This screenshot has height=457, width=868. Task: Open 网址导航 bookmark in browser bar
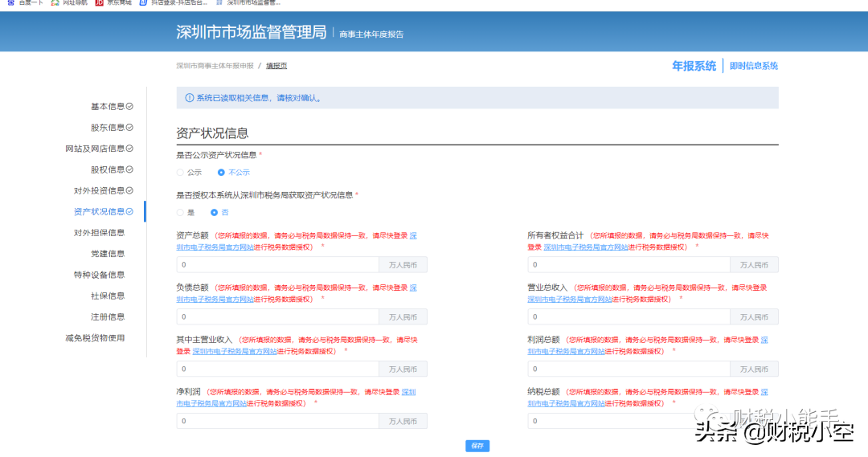tap(69, 2)
